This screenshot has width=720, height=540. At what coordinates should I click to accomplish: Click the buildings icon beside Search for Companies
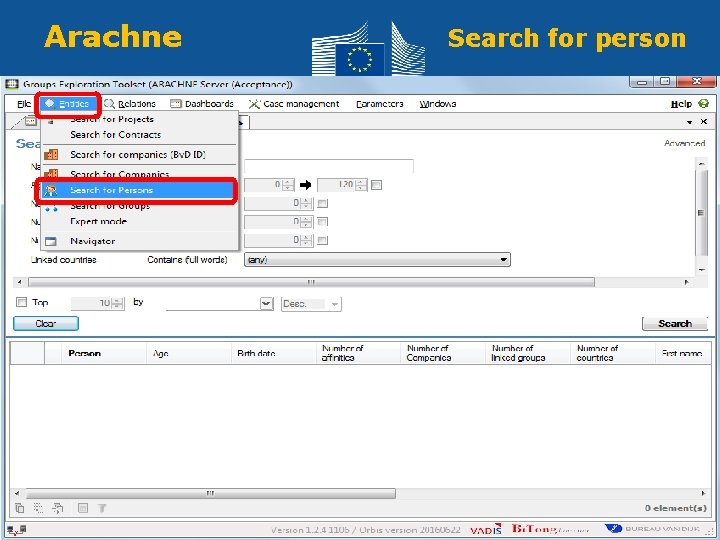coord(51,173)
